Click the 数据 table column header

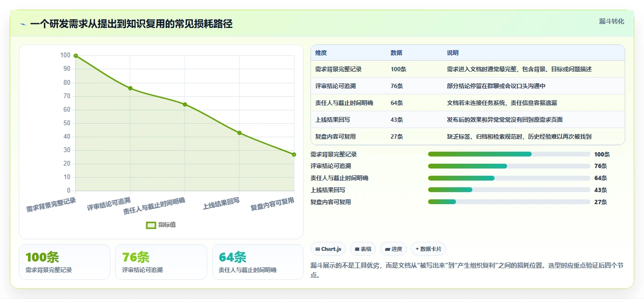tap(397, 53)
